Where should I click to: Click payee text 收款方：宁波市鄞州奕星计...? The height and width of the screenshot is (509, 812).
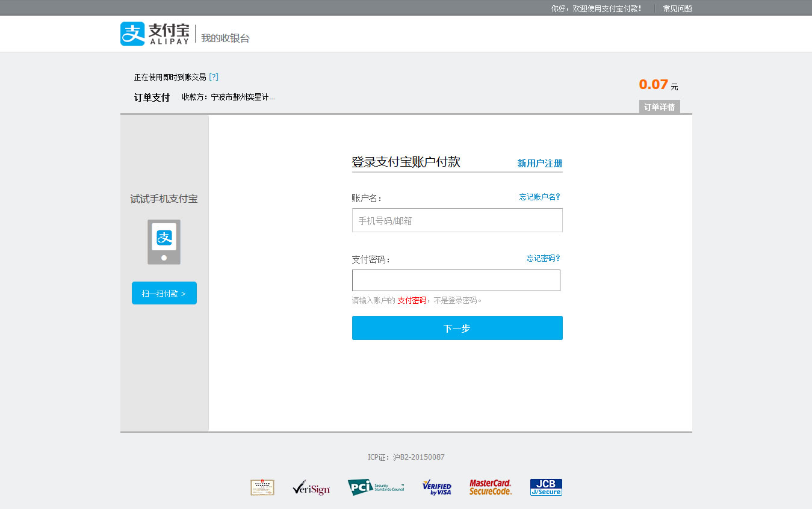click(x=229, y=97)
